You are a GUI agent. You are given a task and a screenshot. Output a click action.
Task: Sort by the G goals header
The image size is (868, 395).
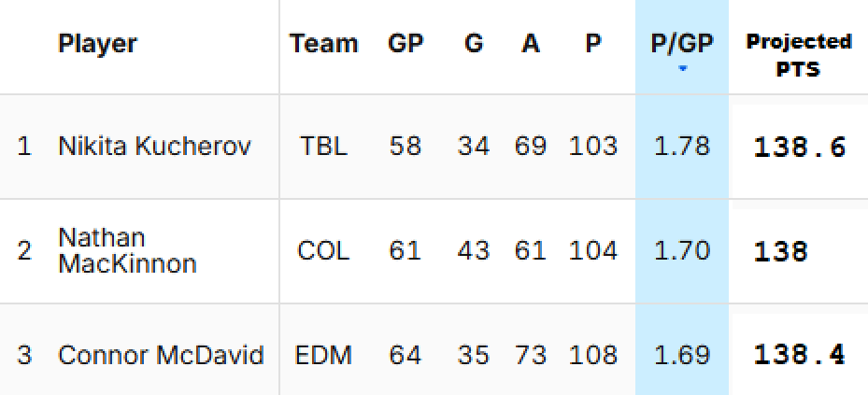coord(474,44)
